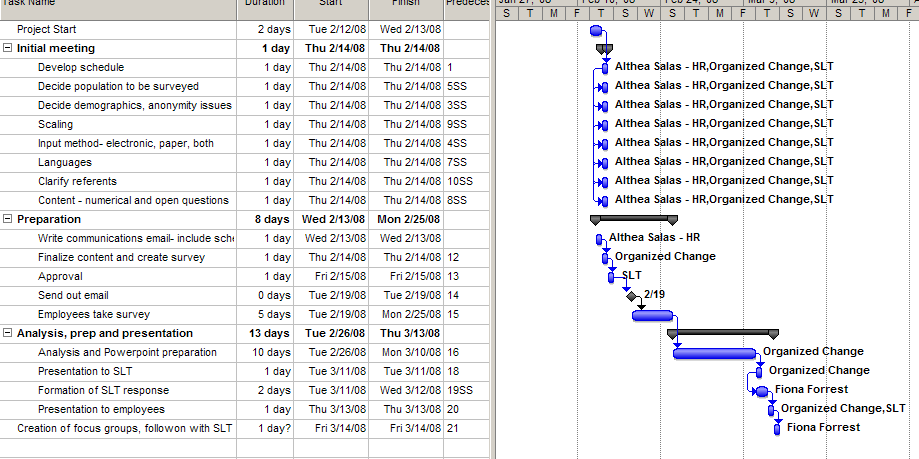Click the Duration column header
Viewport: 919px width, 459px height.
pyautogui.click(x=265, y=4)
